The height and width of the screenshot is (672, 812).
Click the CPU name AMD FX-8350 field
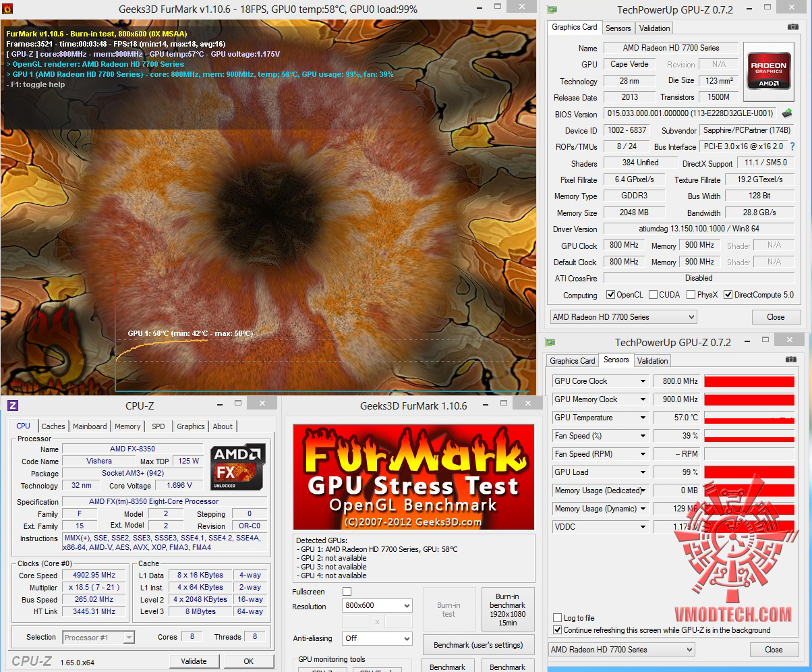[132, 449]
